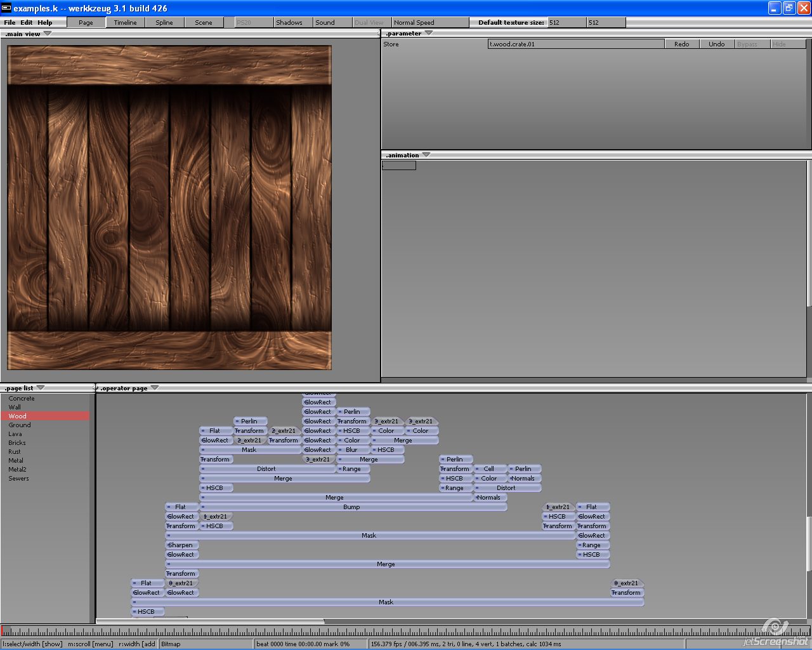
Task: Select the Blur operator node
Action: point(352,450)
